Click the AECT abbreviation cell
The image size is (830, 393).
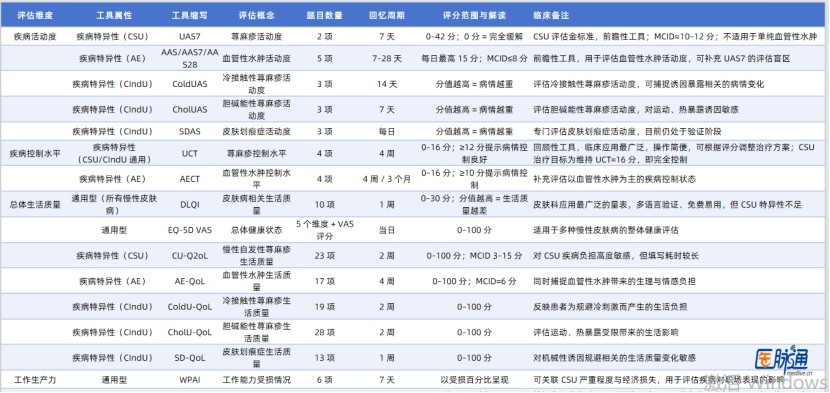coord(190,179)
